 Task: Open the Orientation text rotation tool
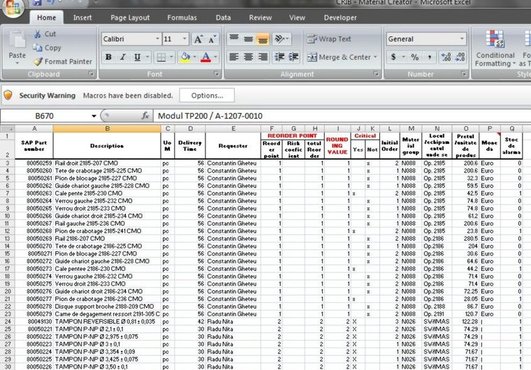coord(279,39)
